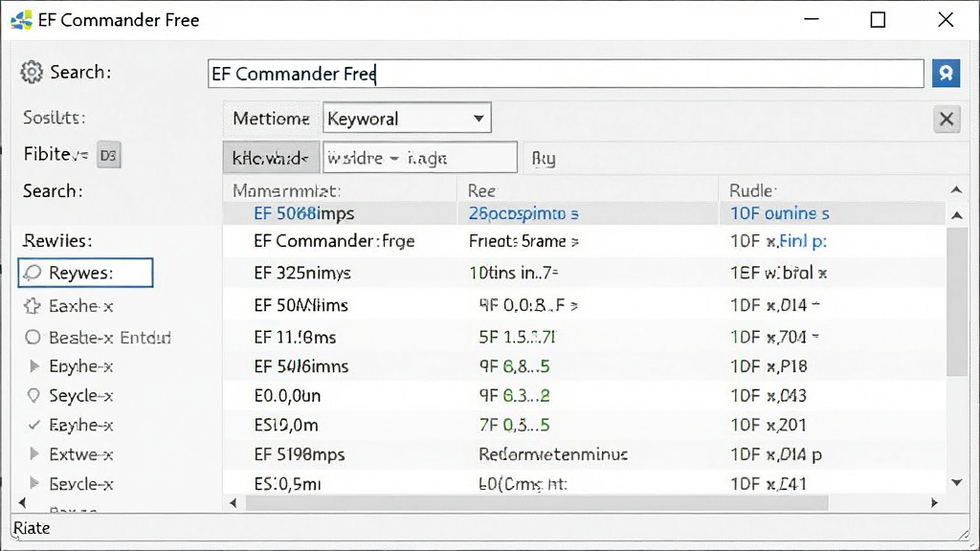Select the EF 5198mps row
Image resolution: width=980 pixels, height=551 pixels.
(584, 454)
